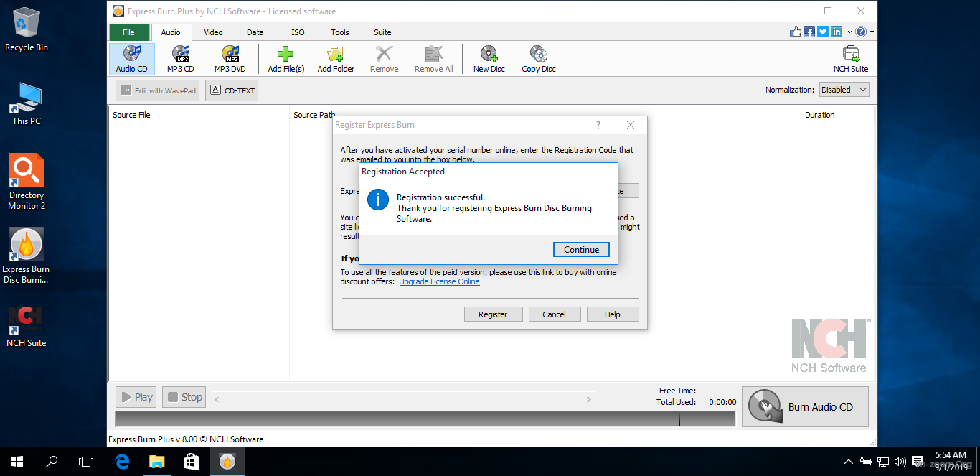Expand the Help menu arrow
Viewport: 980px width, 476px height.
coord(872,32)
